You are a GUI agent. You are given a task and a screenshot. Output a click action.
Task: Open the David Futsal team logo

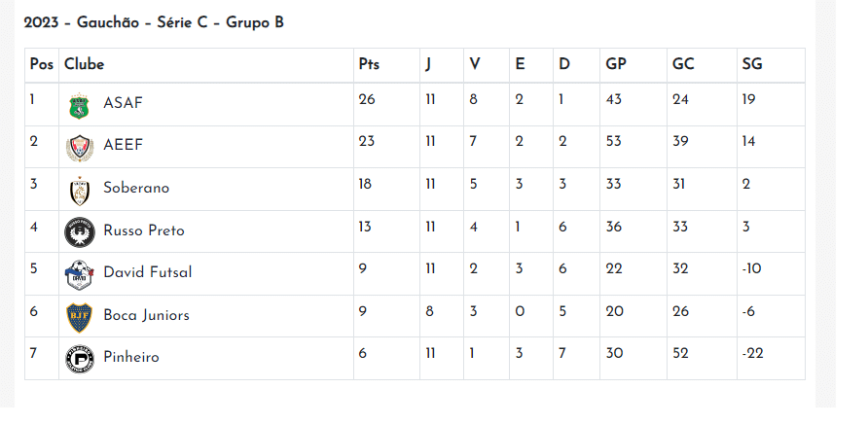tap(80, 274)
